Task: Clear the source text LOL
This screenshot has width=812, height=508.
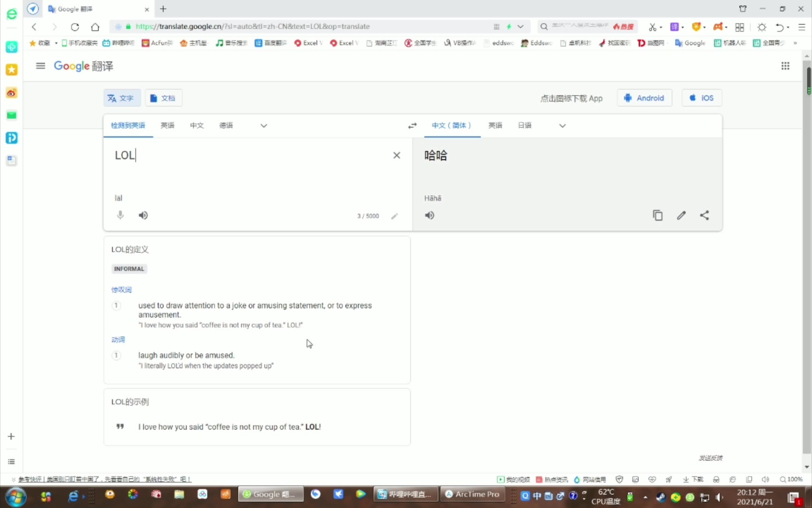Action: [x=397, y=155]
